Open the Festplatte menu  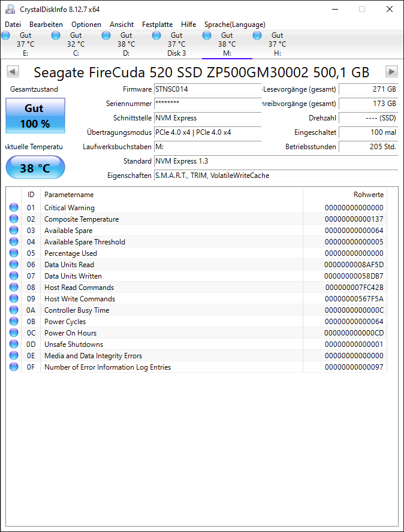pyautogui.click(x=157, y=25)
